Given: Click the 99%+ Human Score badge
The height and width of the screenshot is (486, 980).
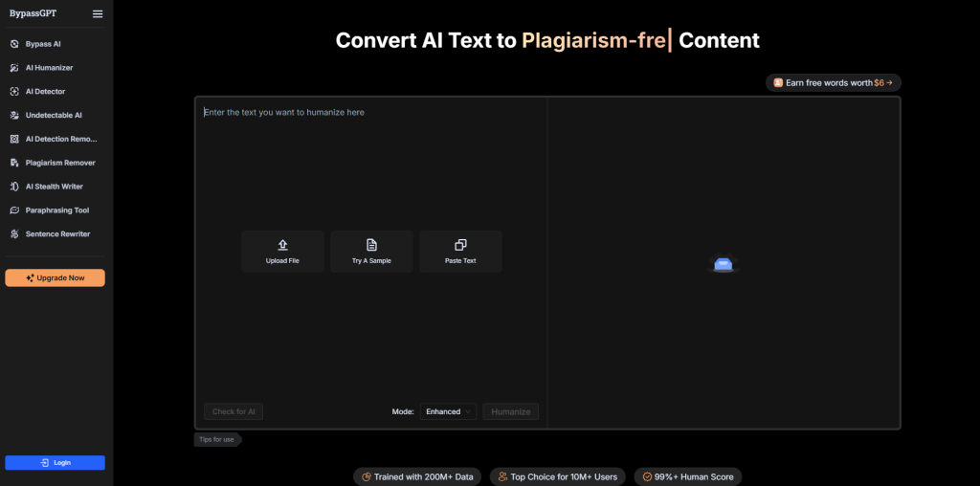Looking at the screenshot, I should (687, 476).
